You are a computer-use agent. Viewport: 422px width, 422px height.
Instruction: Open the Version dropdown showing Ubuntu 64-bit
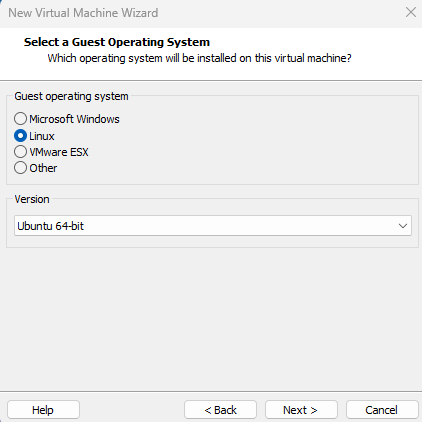(213, 226)
